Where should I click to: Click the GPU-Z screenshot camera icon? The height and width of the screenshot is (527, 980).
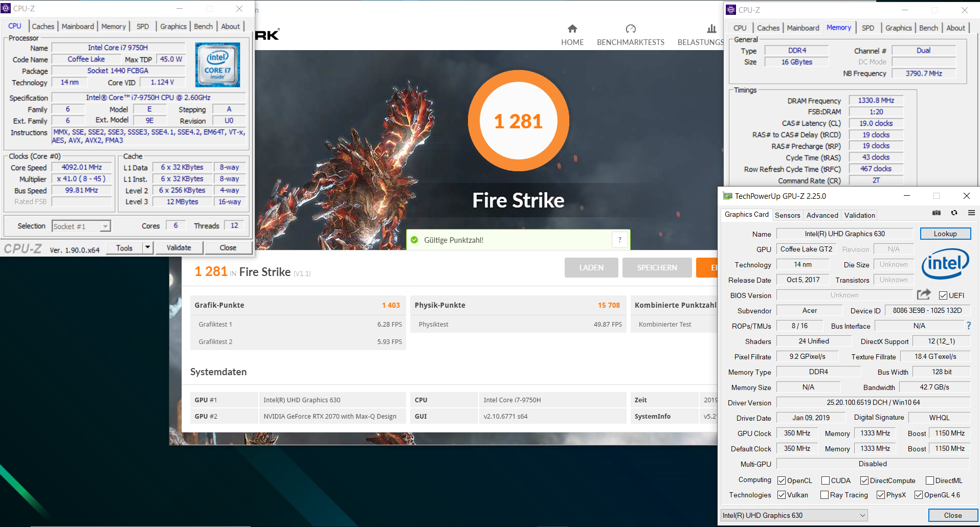tap(937, 213)
